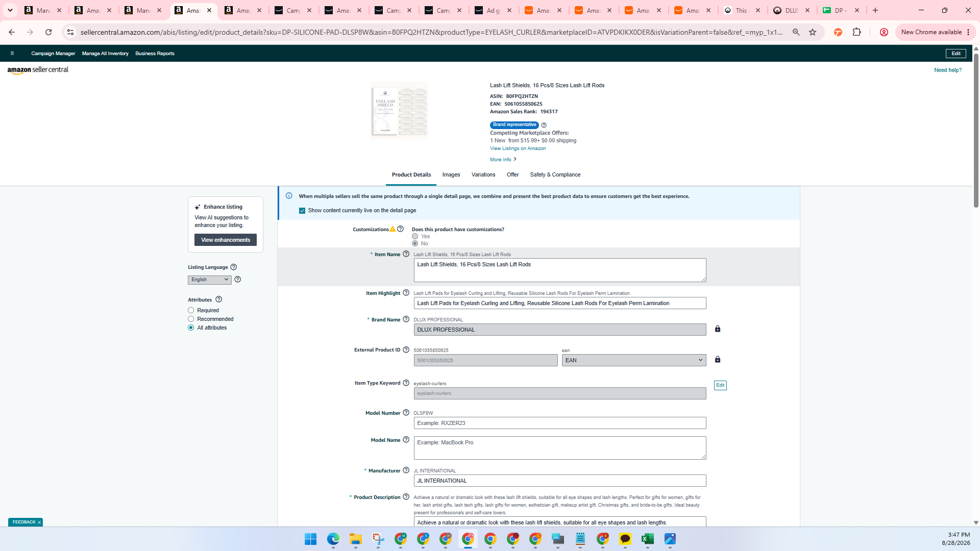The height and width of the screenshot is (551, 980).
Task: Click the Item Type Keyword help icon
Action: pos(406,383)
